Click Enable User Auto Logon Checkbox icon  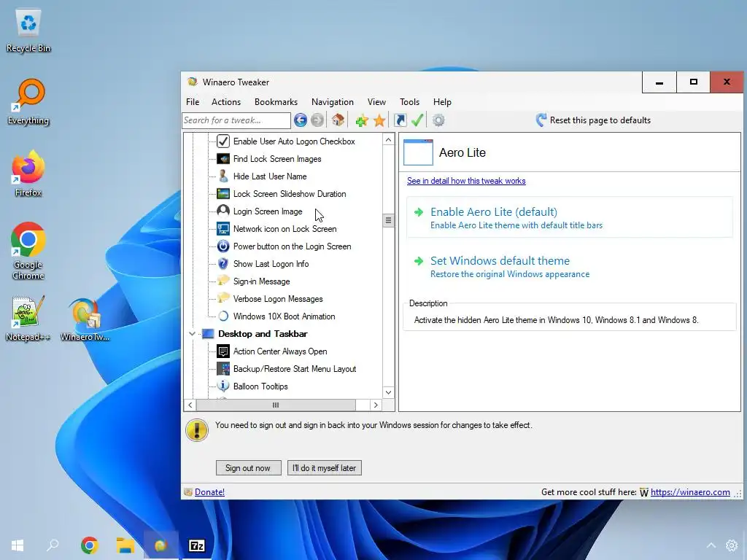(223, 141)
